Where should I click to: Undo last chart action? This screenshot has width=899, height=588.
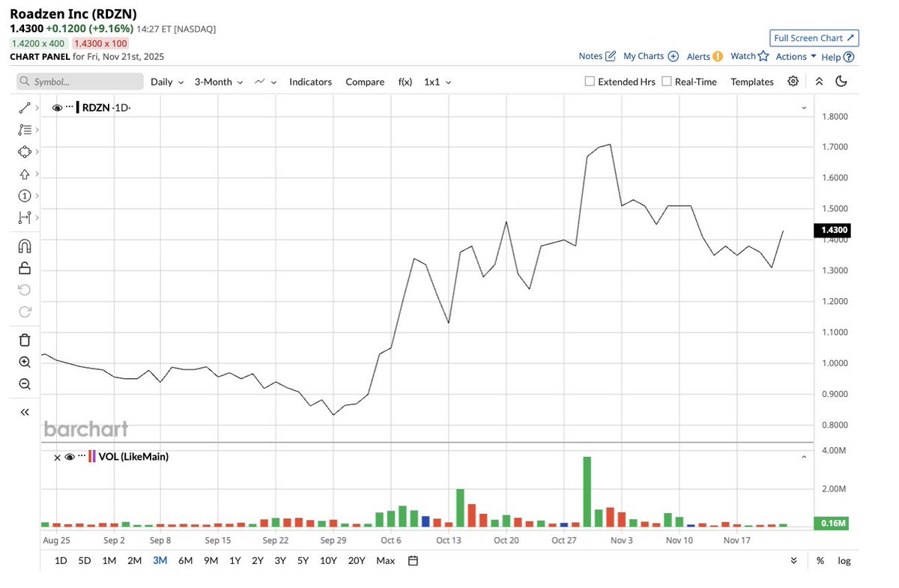click(x=24, y=290)
